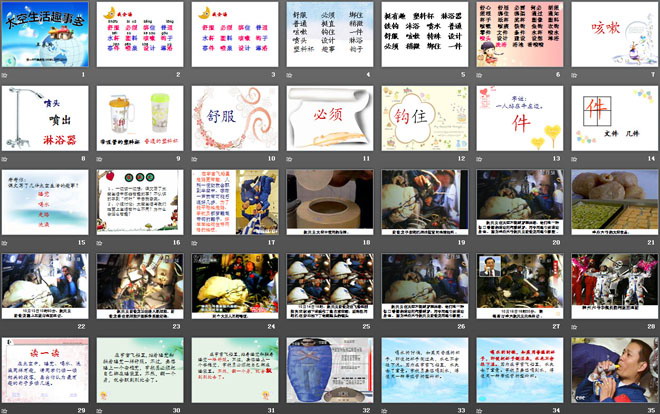Select slide 14 character grid thumbnail 件
Viewport: 660px width, 414px height.
615,118
